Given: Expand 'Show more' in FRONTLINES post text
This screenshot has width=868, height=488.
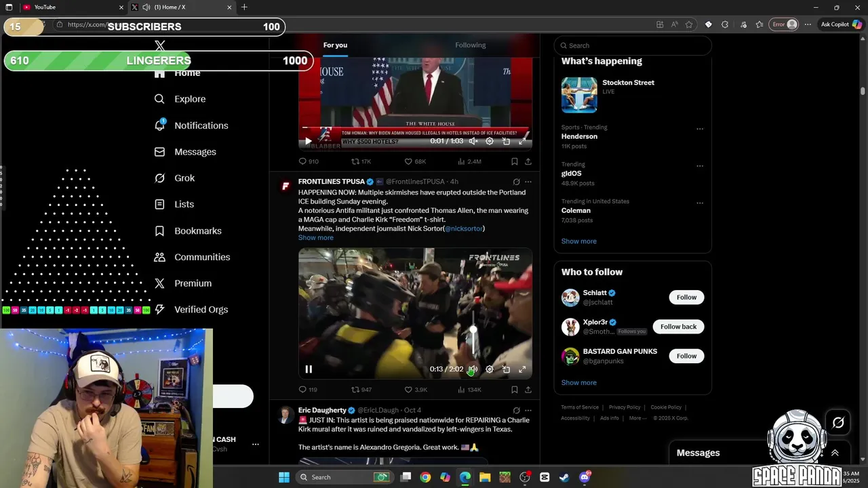Looking at the screenshot, I should click(316, 238).
